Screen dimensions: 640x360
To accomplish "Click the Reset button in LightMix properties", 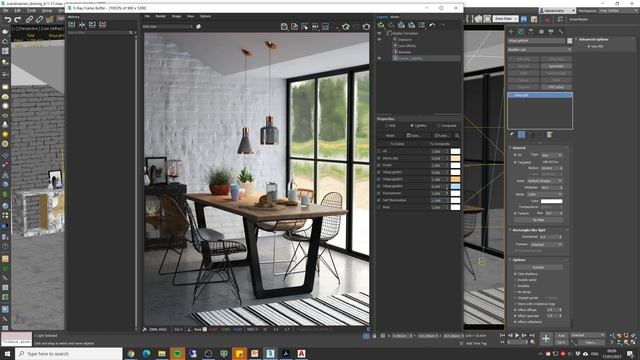I will [x=390, y=136].
